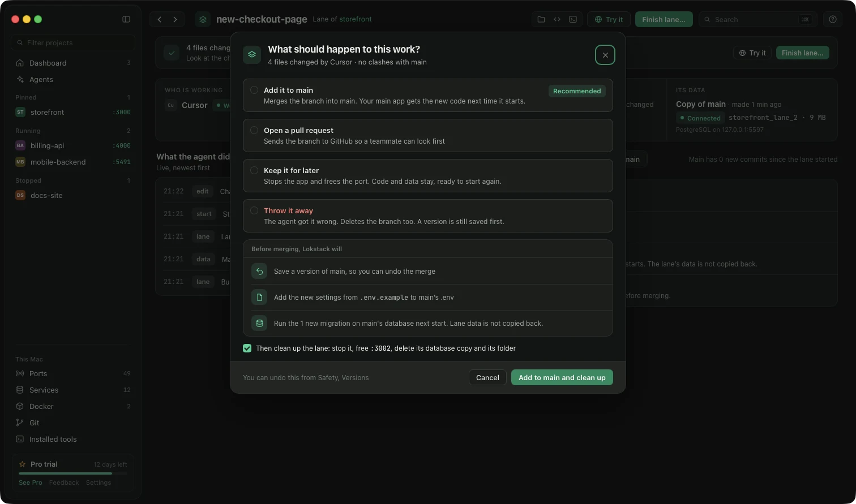The width and height of the screenshot is (856, 504).
Task: Click the Cancel button
Action: (x=487, y=377)
